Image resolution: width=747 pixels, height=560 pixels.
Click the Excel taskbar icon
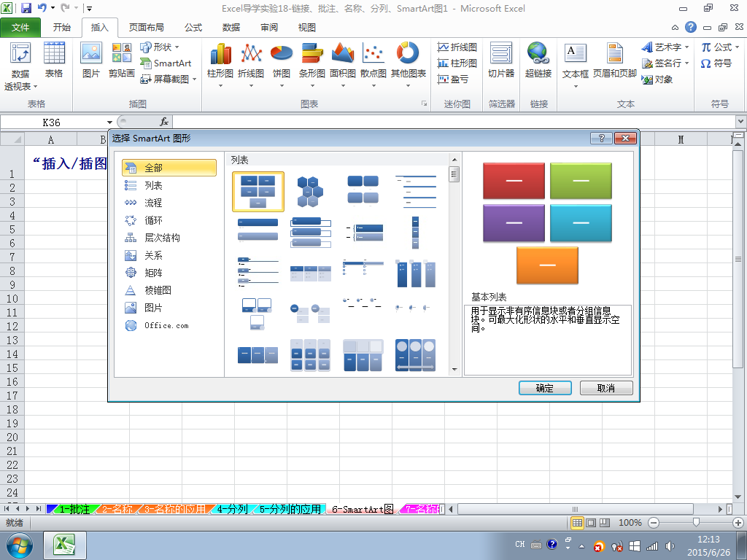tap(65, 545)
